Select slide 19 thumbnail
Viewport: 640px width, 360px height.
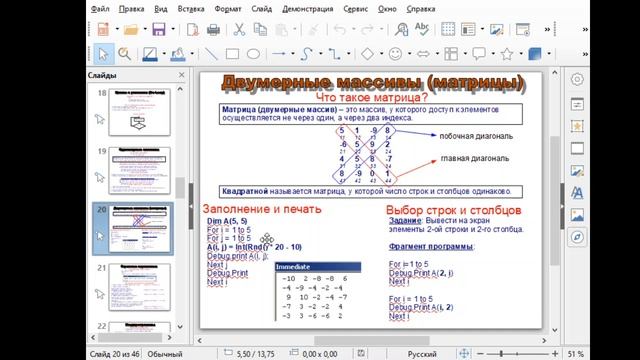coord(139,171)
